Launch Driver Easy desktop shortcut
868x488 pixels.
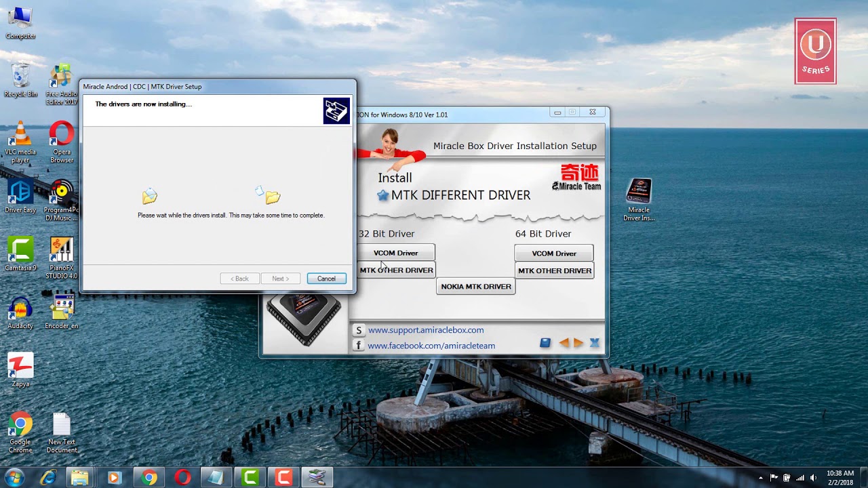point(20,197)
